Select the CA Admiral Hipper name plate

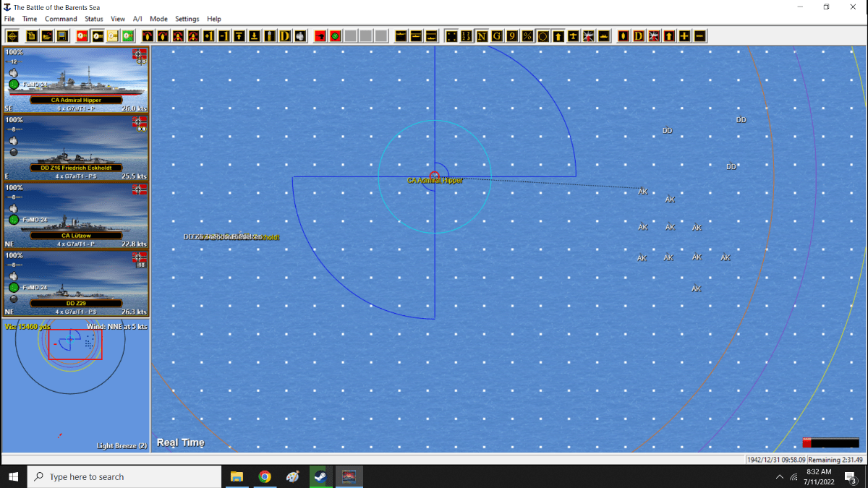(76, 100)
